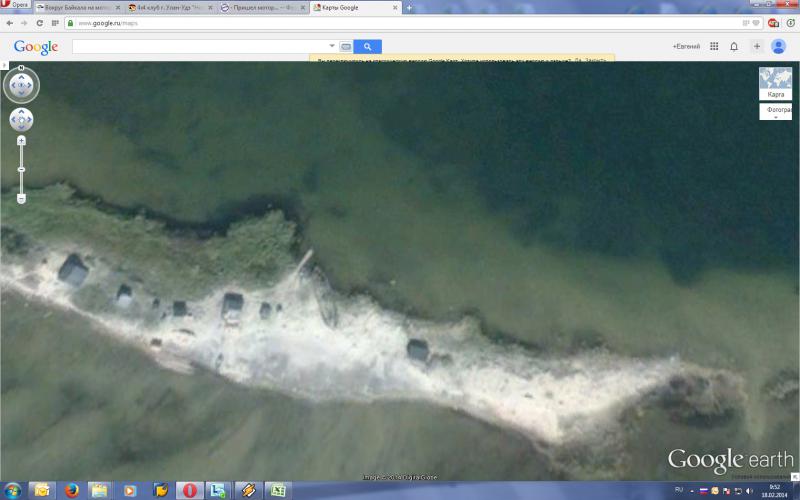Click the +Евгений profile link

686,46
